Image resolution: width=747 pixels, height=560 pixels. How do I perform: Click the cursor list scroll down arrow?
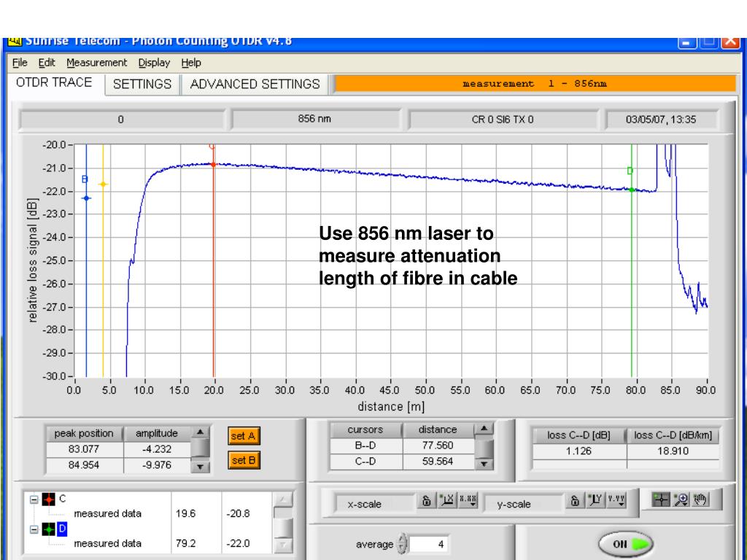(x=283, y=545)
